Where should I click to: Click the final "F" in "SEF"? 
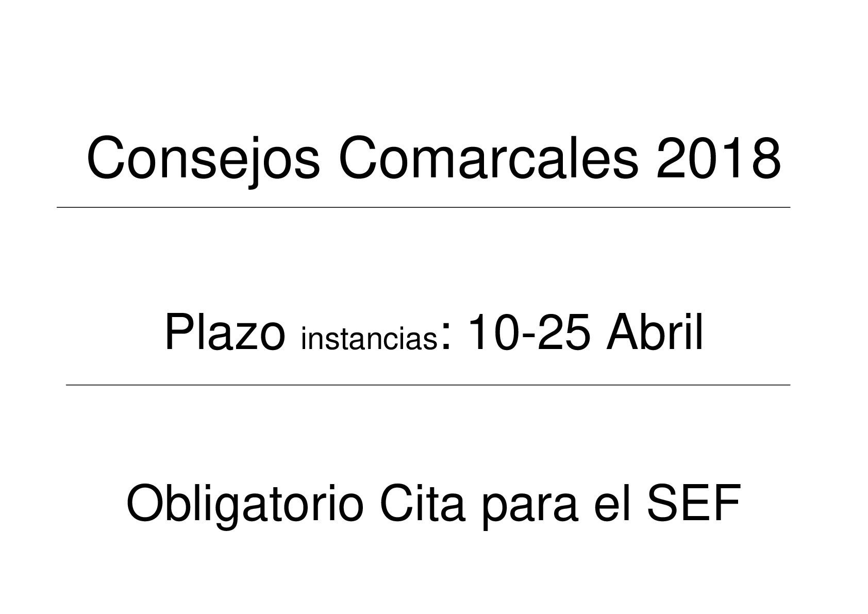click(728, 503)
